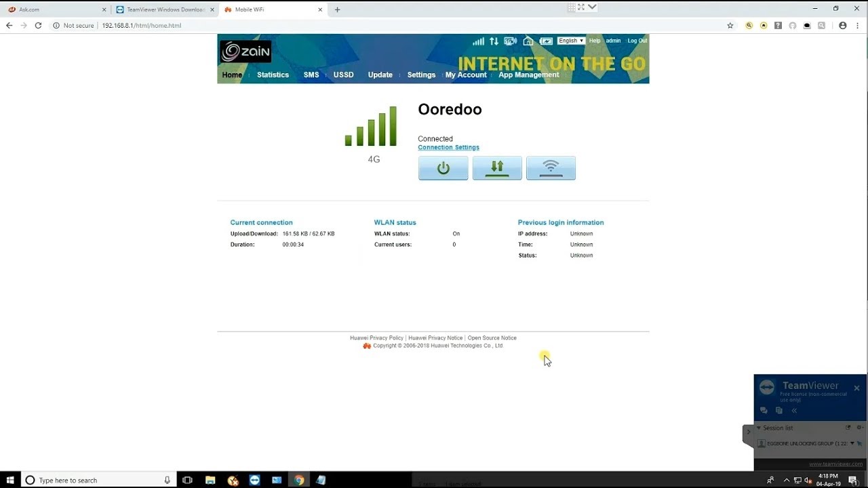Show hidden system tray icons
The image size is (868, 488).
[x=787, y=480]
